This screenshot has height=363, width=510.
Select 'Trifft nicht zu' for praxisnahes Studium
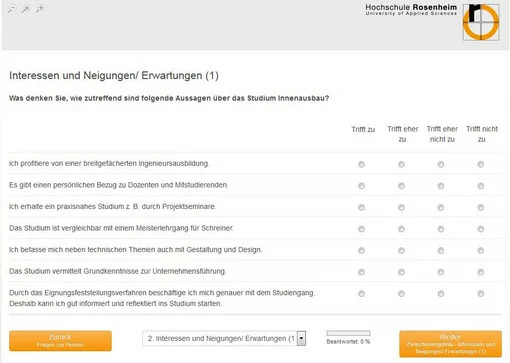click(x=481, y=207)
